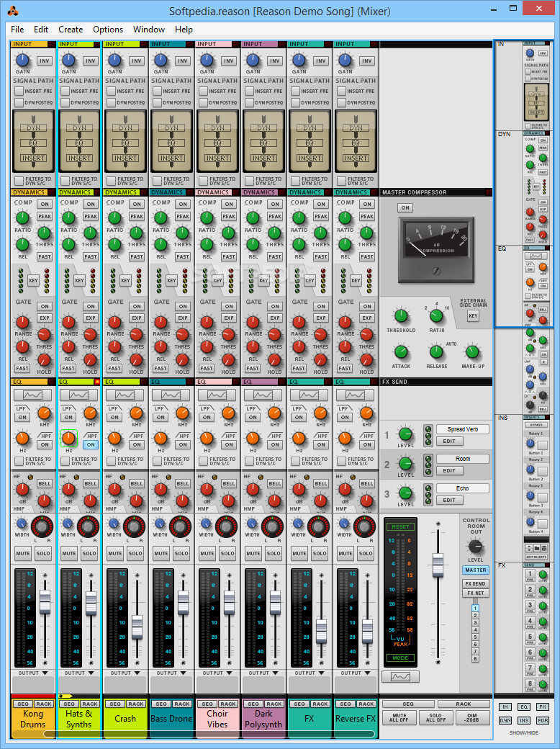Click the compressor Thres knob on Dark Polysynth
Screen dimensions: 560x749
tap(274, 233)
